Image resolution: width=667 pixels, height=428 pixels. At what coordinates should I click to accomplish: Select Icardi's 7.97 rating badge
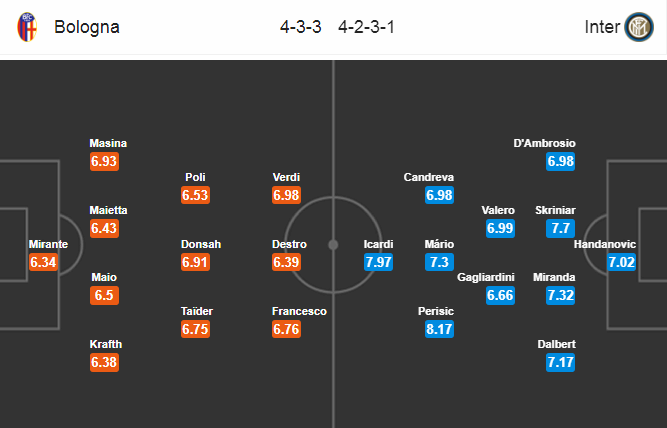tap(378, 262)
